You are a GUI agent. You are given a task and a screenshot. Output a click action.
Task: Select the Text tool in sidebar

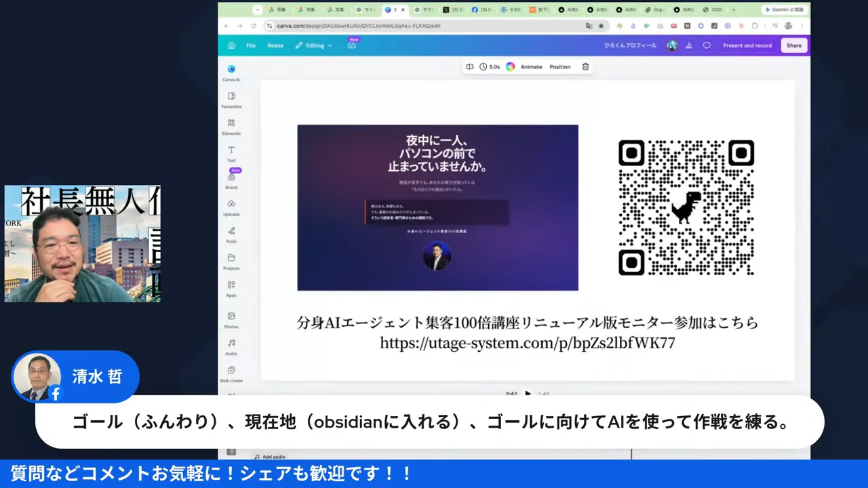click(231, 154)
